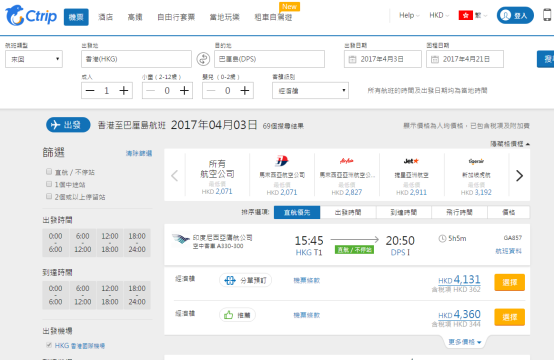Open the High-speed rail 高鐵 tab

click(x=135, y=17)
